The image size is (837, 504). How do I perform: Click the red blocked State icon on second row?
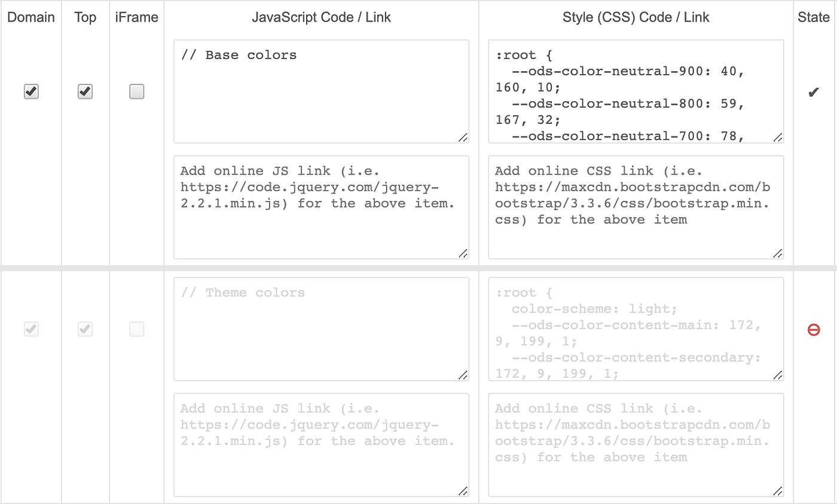tap(813, 329)
